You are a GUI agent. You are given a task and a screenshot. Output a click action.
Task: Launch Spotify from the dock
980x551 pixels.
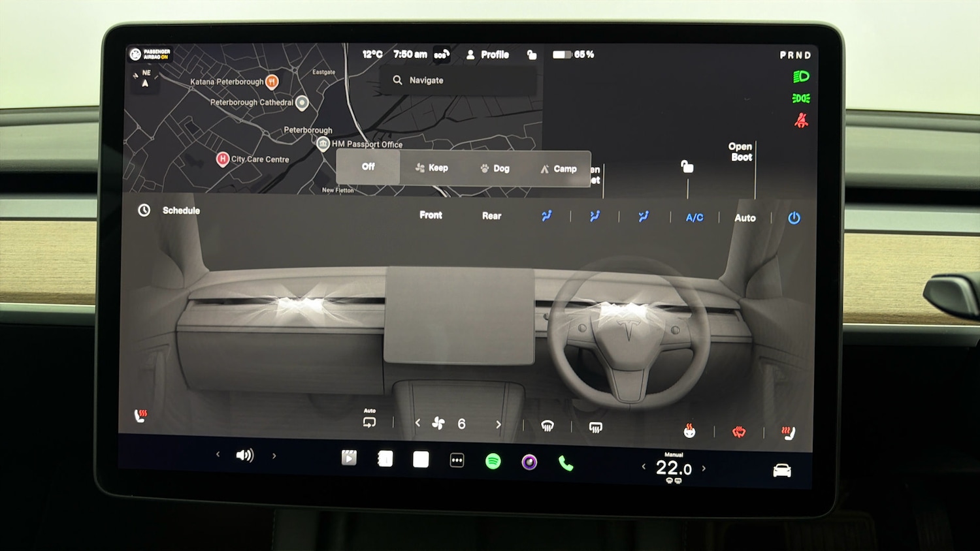point(493,460)
